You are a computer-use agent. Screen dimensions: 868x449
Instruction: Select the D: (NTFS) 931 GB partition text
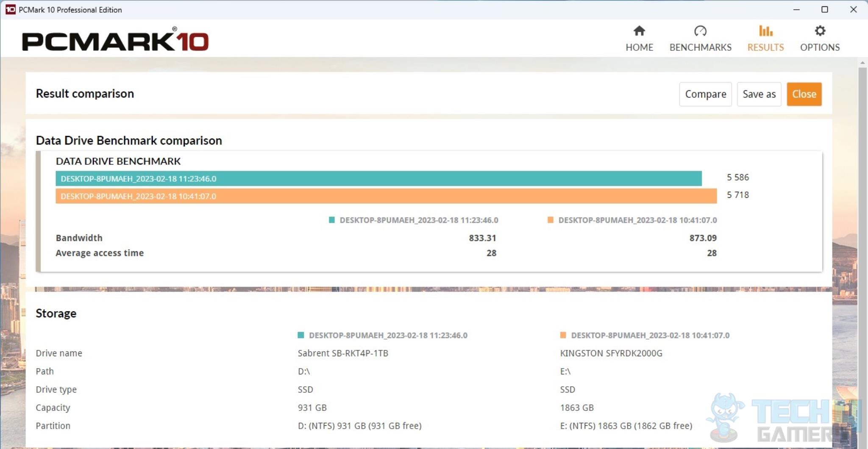click(359, 426)
